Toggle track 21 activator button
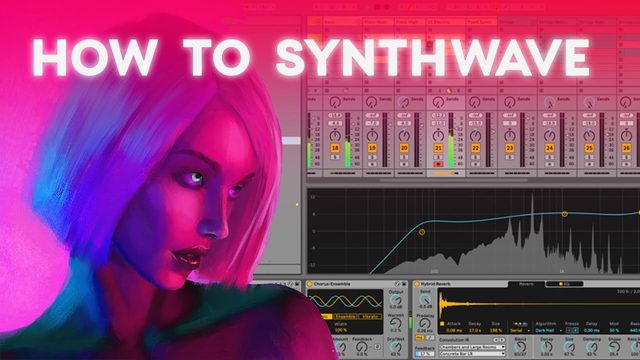The width and height of the screenshot is (640, 360). (438, 148)
